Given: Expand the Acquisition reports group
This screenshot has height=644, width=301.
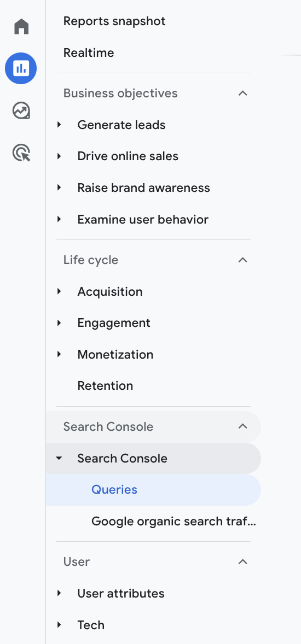Looking at the screenshot, I should coord(110,291).
